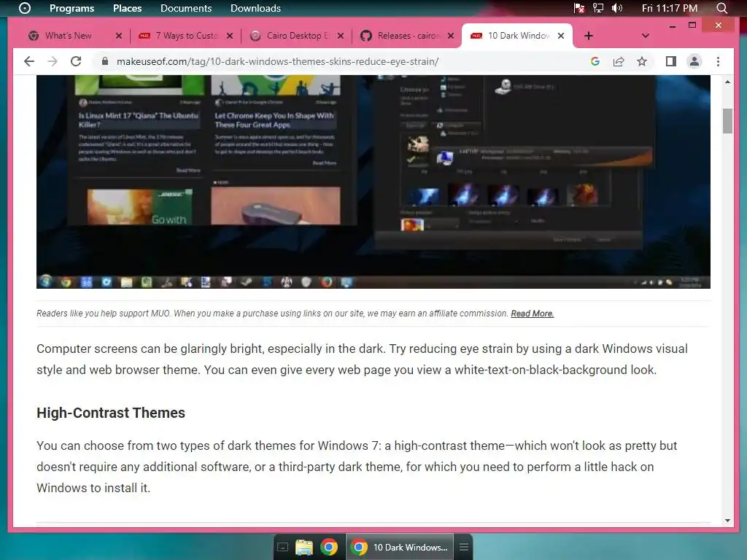747x560 pixels.
Task: Toggle the Chrome side panel
Action: [x=671, y=61]
